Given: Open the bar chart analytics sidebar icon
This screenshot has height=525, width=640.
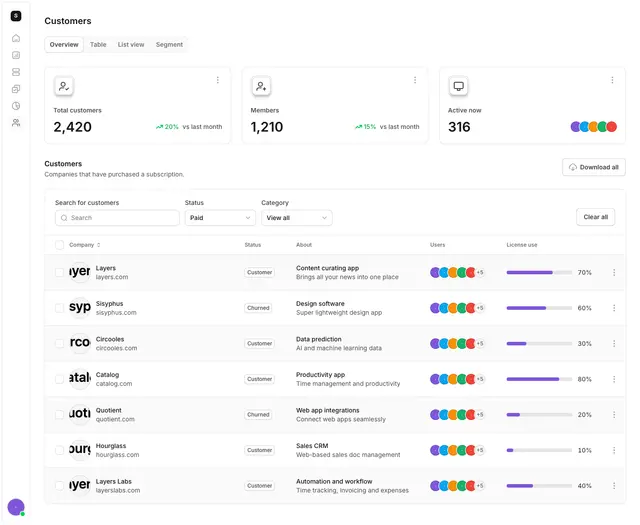Looking at the screenshot, I should [16, 55].
